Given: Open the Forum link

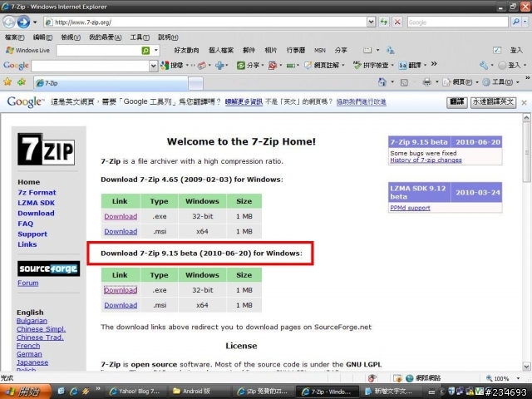Looking at the screenshot, I should coord(27,283).
